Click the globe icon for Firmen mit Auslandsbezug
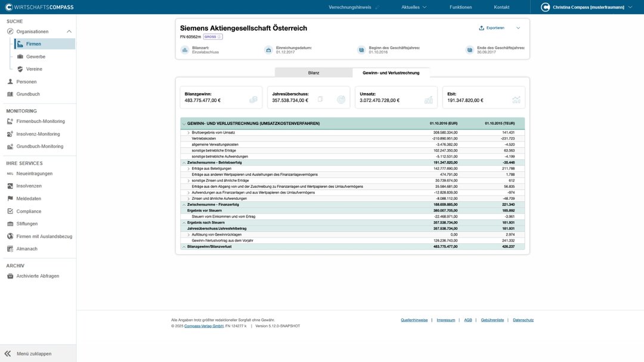Screen dimensions: 644x362 click(x=10, y=236)
